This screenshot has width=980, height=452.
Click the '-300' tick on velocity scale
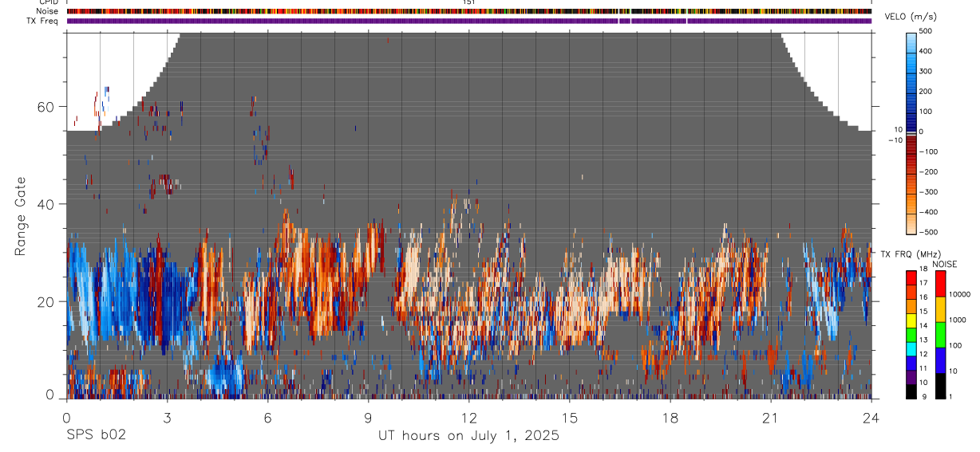[930, 192]
